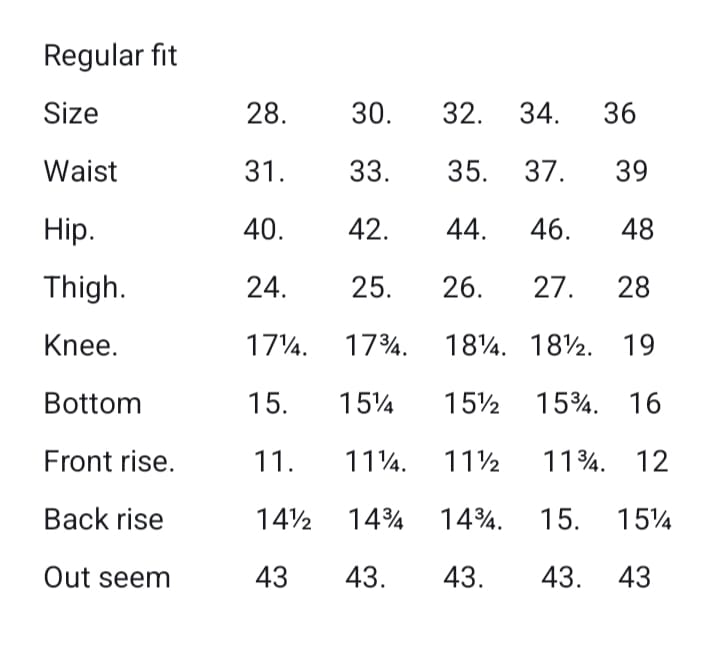Select hip measurement 48
This screenshot has width=716, height=656.
(637, 230)
